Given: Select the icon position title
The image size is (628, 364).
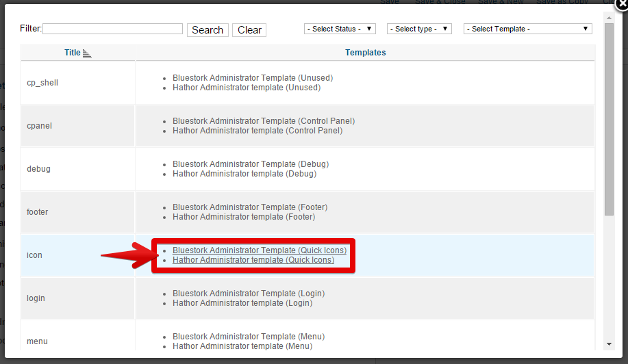Looking at the screenshot, I should click(x=34, y=255).
